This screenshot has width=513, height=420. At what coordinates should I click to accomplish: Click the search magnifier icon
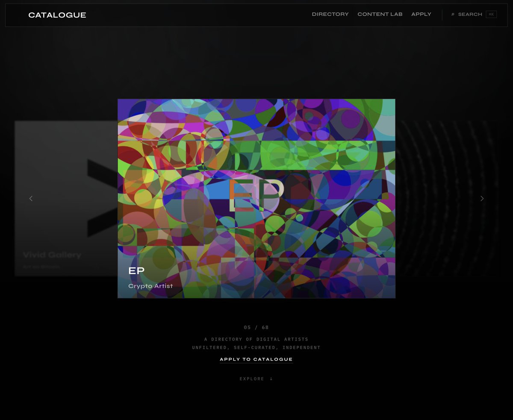453,15
